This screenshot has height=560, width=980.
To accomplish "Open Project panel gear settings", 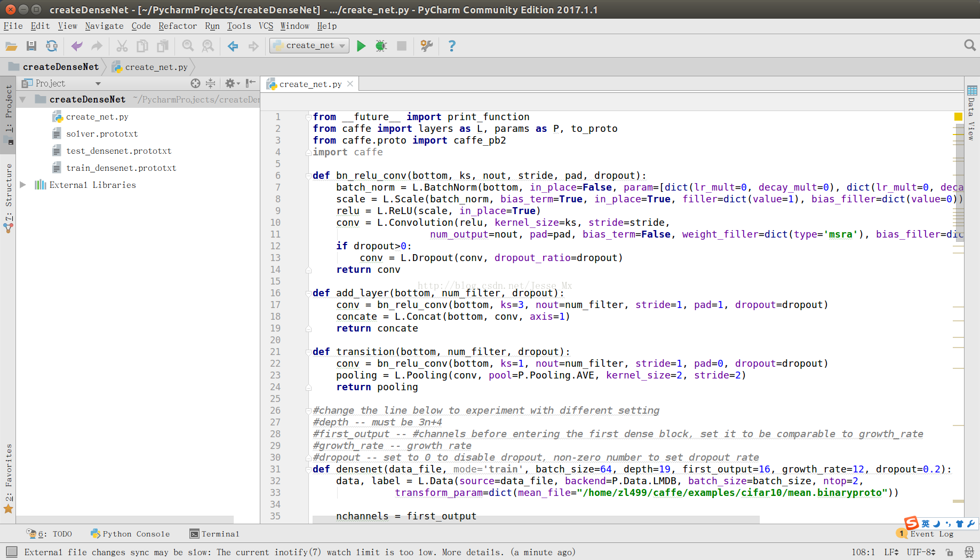I will [232, 83].
